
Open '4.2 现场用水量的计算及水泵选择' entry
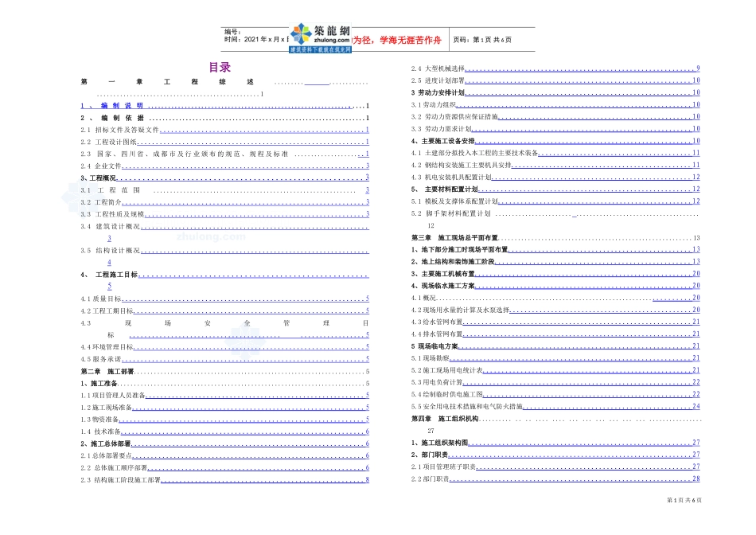pos(555,310)
